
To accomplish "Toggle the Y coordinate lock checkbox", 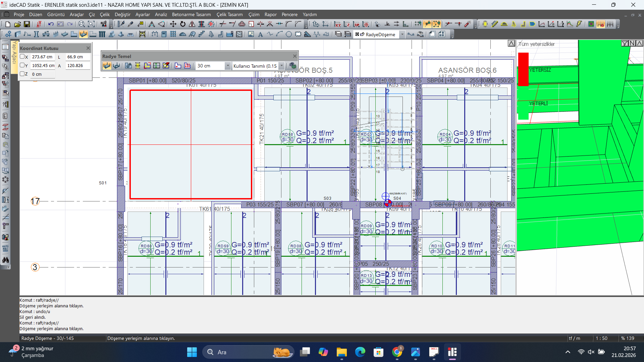I will click(22, 65).
